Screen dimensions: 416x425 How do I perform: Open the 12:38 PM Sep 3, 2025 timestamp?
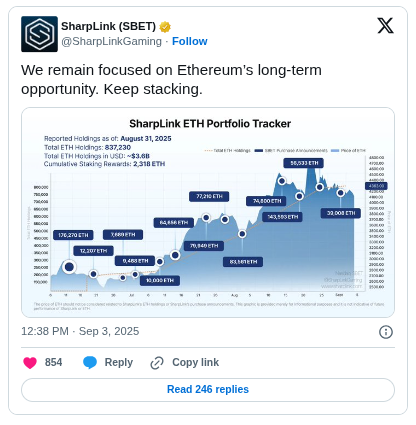(80, 331)
